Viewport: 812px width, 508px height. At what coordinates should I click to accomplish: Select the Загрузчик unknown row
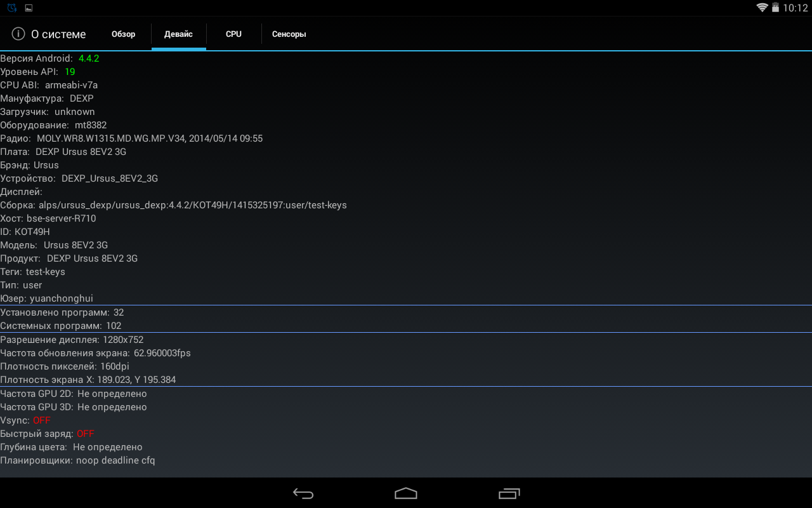[406, 112]
